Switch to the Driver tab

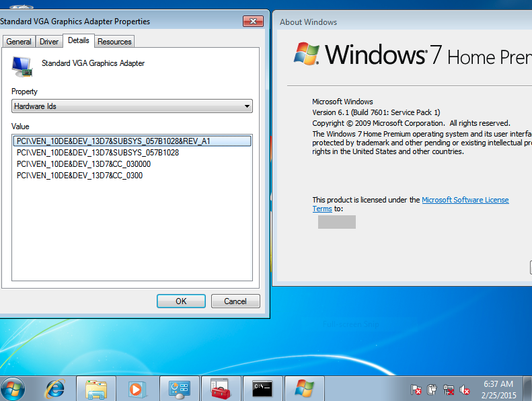point(49,42)
